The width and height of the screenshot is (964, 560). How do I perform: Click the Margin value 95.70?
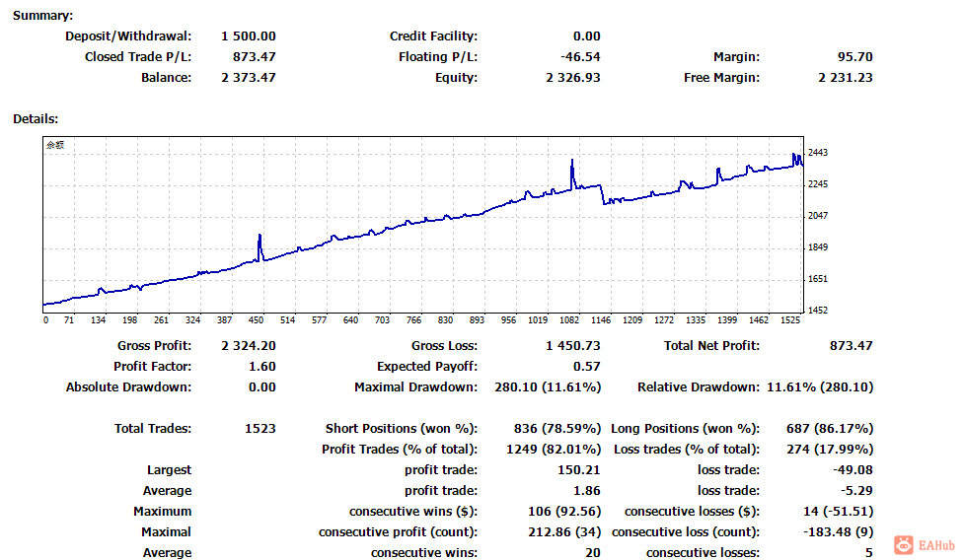coord(854,57)
